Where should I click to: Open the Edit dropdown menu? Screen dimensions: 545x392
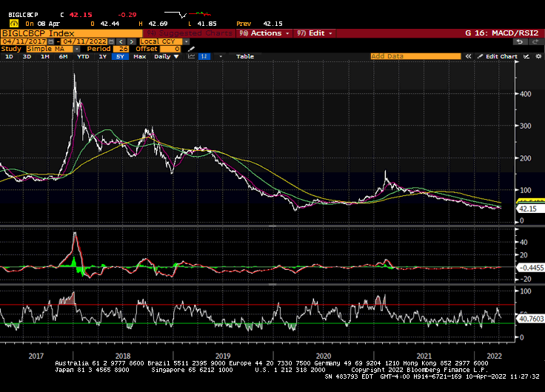click(315, 33)
